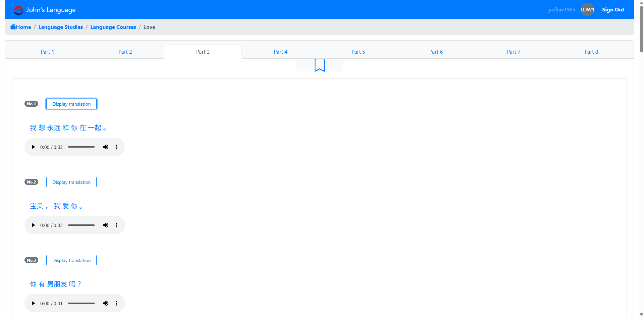Click the scroll down arrow on scrollbar
The height and width of the screenshot is (317, 644).
[641, 314]
